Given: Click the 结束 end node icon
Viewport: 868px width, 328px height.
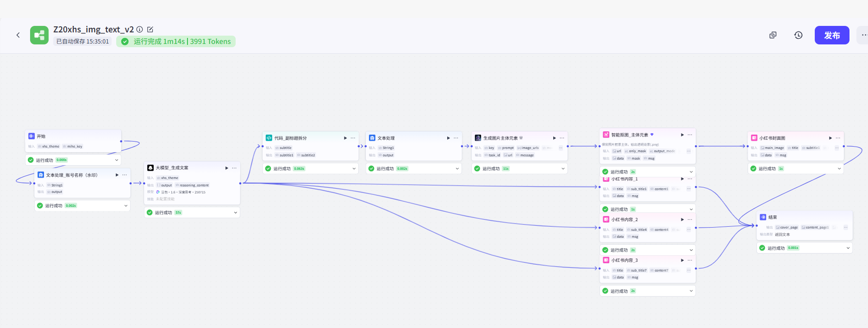Looking at the screenshot, I should 763,217.
